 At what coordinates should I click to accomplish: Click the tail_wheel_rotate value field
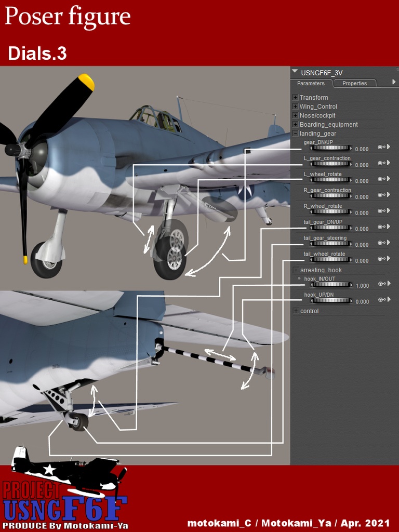click(362, 261)
